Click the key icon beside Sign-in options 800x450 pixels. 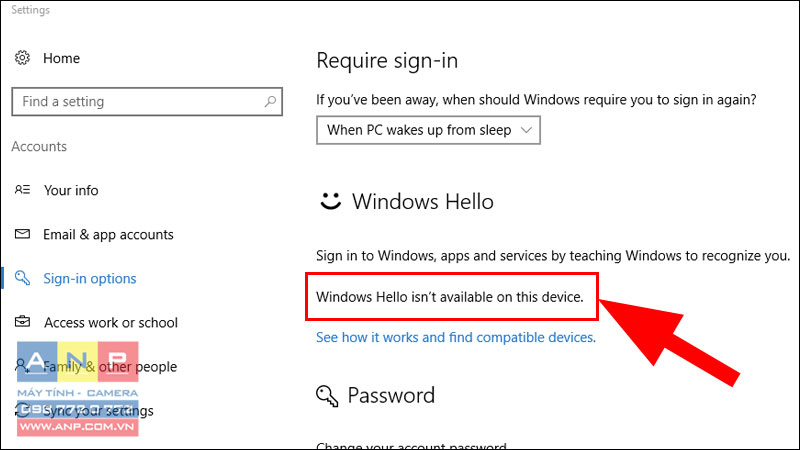point(22,278)
